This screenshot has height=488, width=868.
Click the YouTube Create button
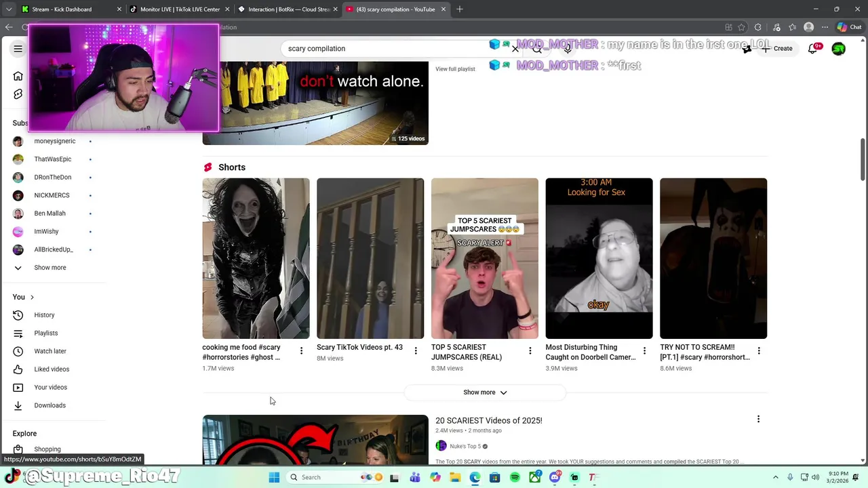tap(777, 49)
